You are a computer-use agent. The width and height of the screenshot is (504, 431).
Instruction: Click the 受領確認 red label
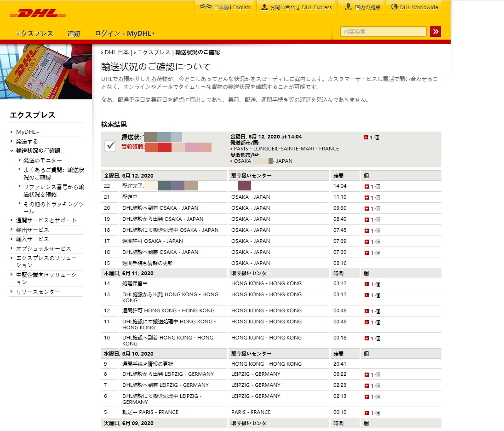click(133, 147)
